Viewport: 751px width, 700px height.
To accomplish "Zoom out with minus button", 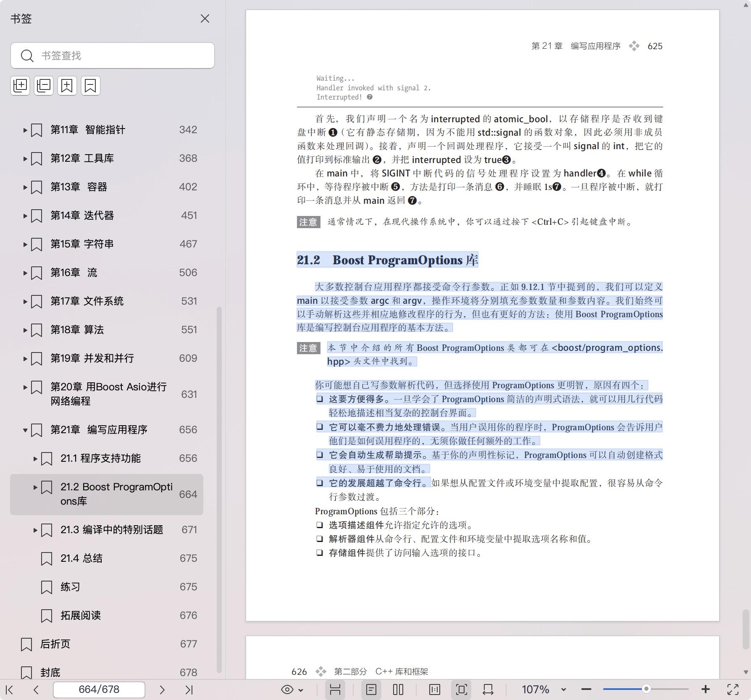I will (x=586, y=689).
